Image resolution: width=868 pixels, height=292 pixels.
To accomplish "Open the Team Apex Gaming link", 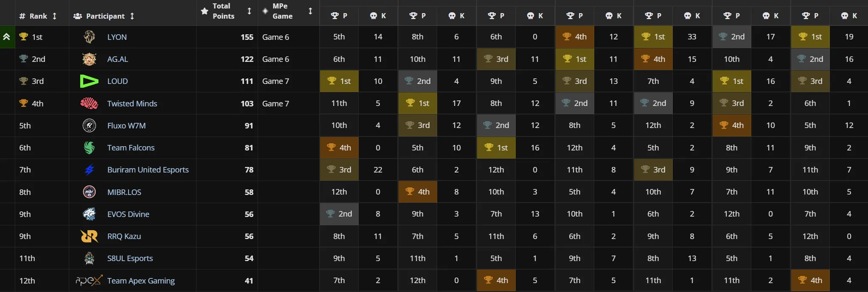I will coord(141,281).
